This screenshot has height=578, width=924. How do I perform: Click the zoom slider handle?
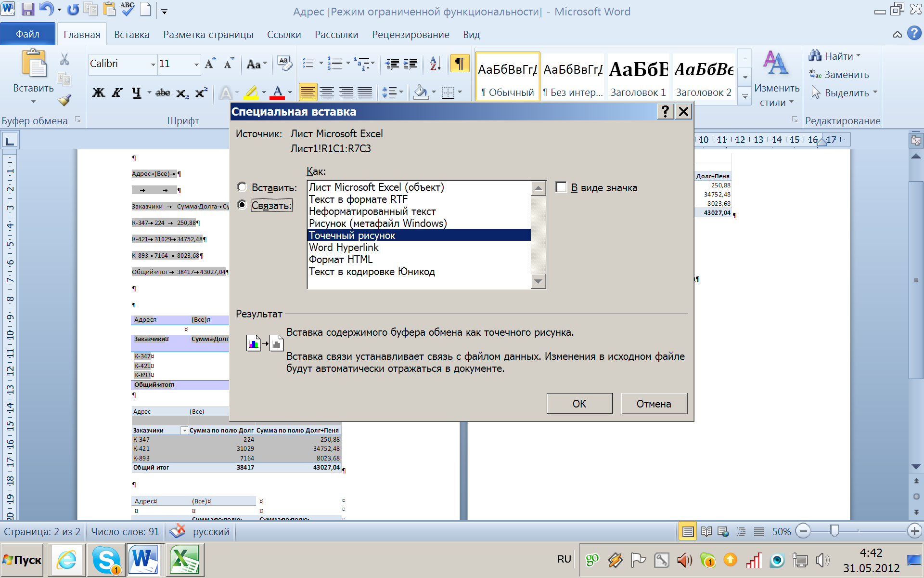(x=834, y=531)
